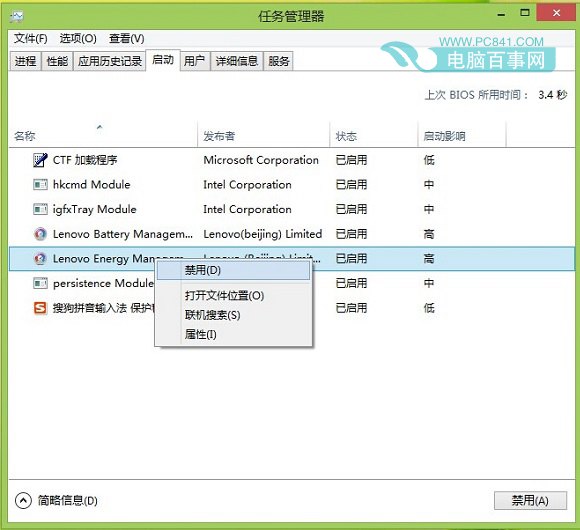Click the Lenovo Battery Management icon
The height and width of the screenshot is (530, 580).
tap(40, 234)
